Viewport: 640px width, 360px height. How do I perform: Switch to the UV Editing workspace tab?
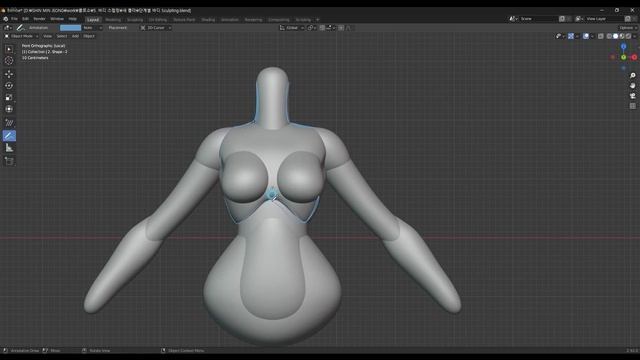point(158,20)
